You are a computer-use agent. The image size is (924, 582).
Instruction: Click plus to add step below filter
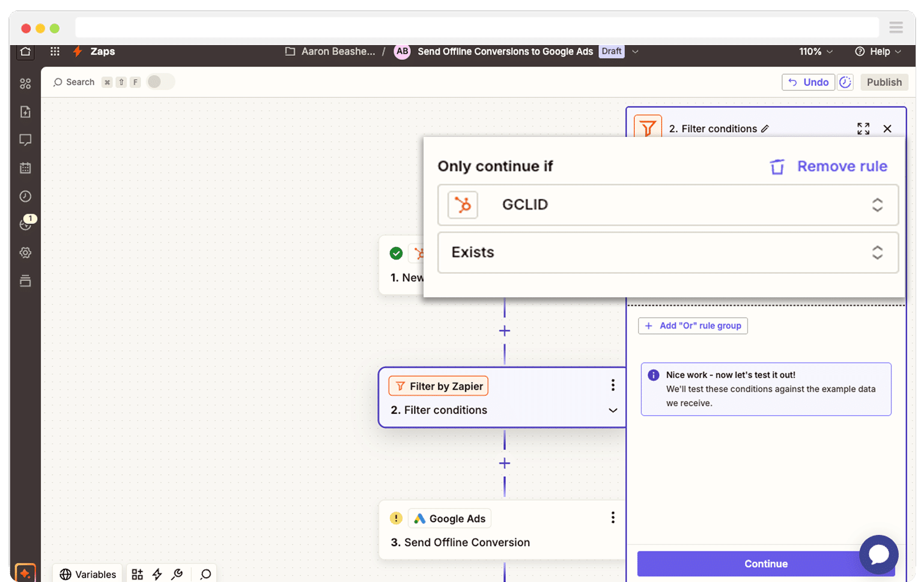505,463
